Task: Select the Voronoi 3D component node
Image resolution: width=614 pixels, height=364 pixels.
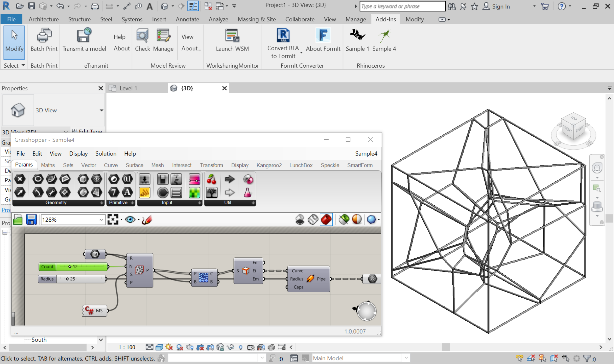Action: pyautogui.click(x=204, y=277)
